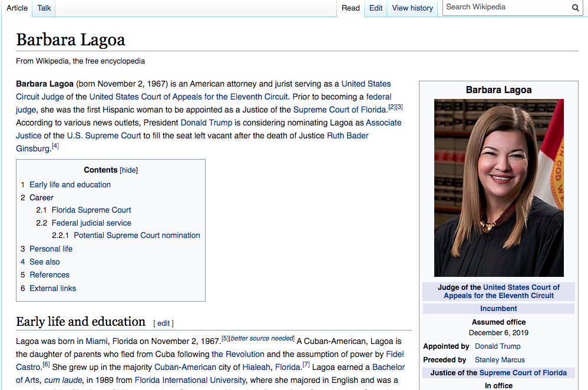Edit the Early life and education section
This screenshot has height=390, width=588.
tap(164, 323)
